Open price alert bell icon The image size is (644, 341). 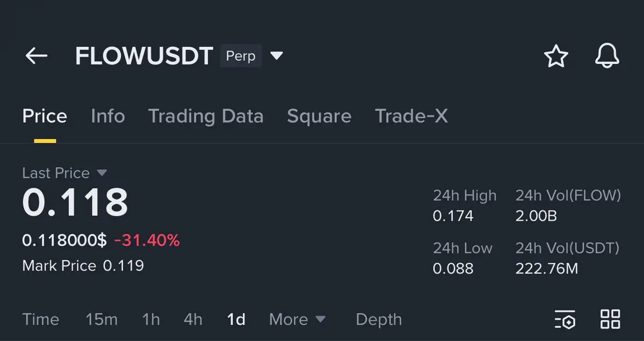coord(607,56)
